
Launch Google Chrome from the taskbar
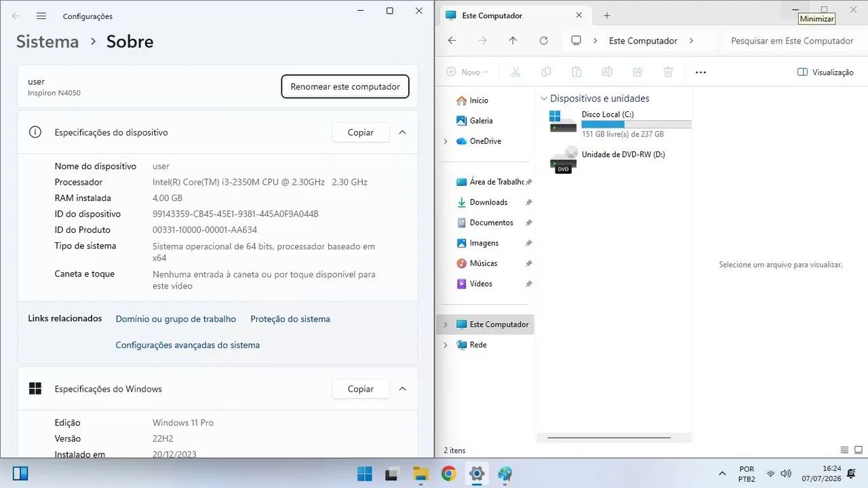[x=449, y=474]
